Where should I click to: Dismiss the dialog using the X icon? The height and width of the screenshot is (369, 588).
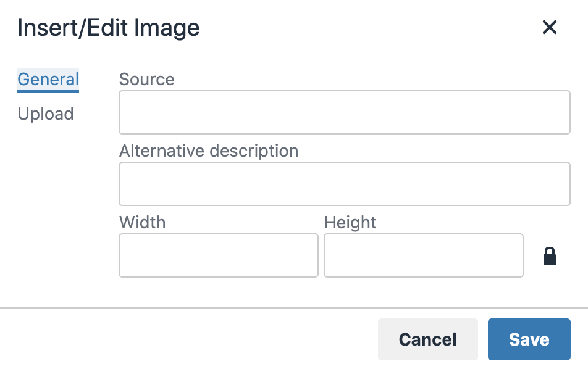(549, 27)
